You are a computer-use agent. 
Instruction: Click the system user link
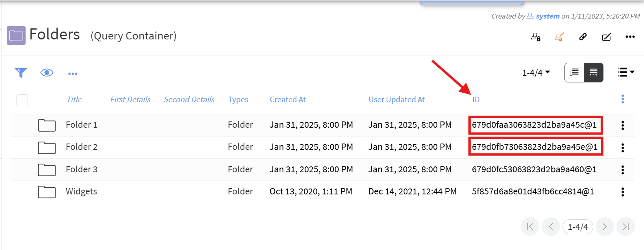point(548,16)
